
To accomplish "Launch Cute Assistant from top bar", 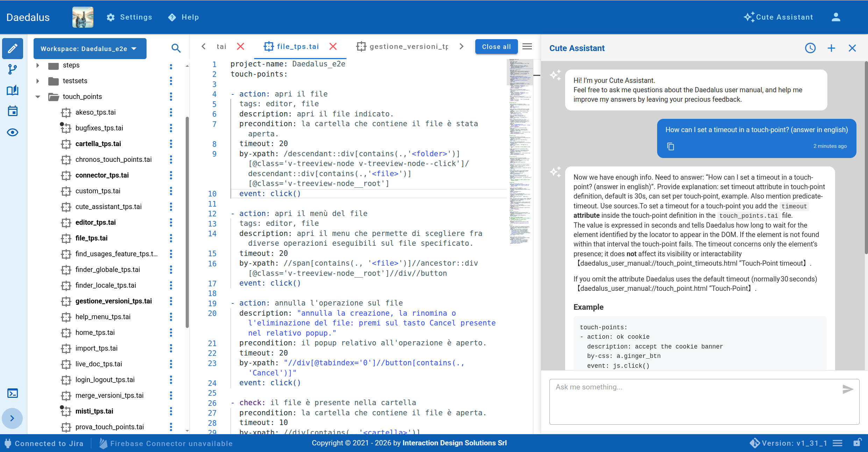I will pos(778,17).
